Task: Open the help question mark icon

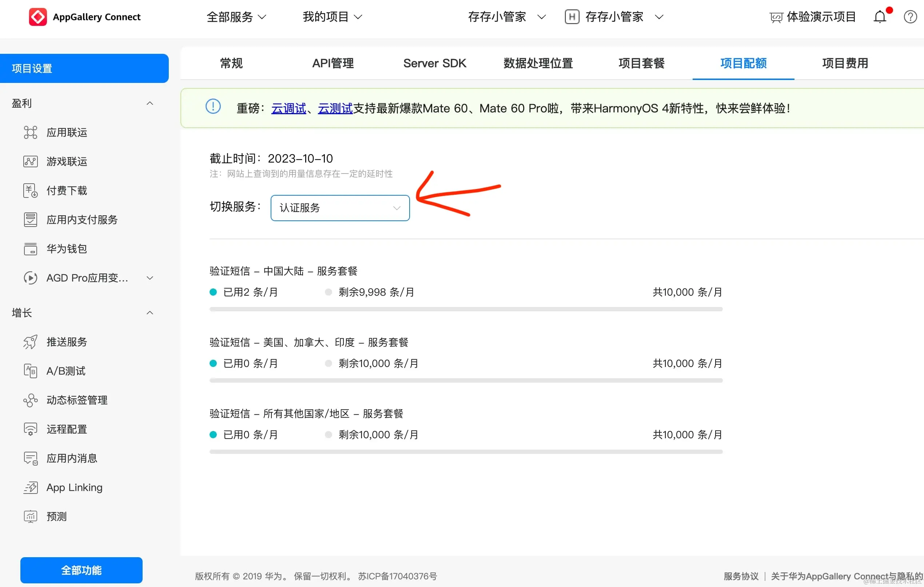Action: tap(910, 17)
